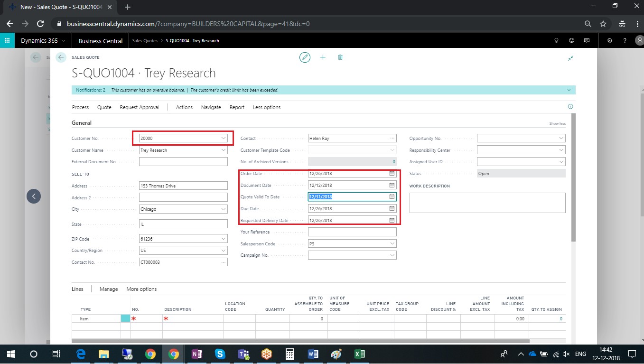Open the Due Date calendar picker

tap(392, 208)
